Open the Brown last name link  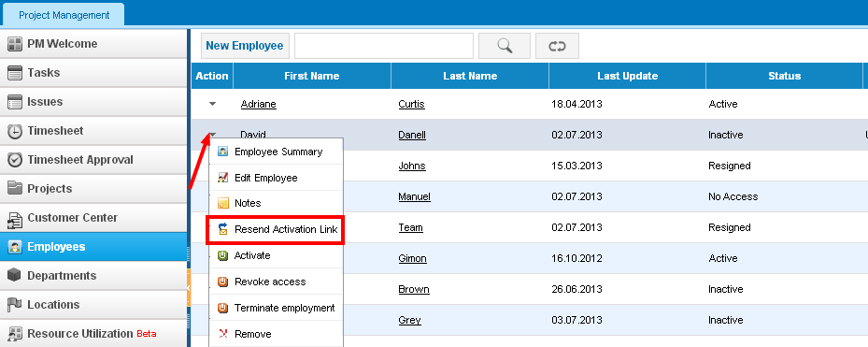[414, 289]
